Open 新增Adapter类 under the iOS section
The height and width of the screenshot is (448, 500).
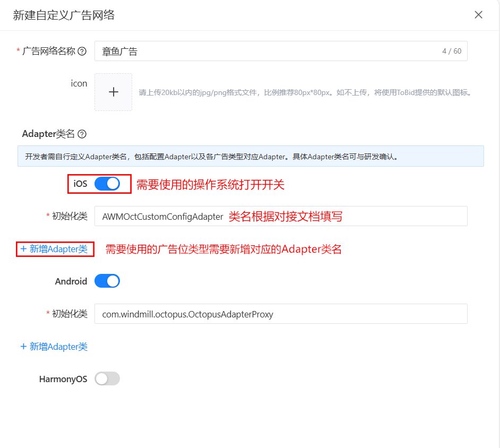click(x=55, y=249)
